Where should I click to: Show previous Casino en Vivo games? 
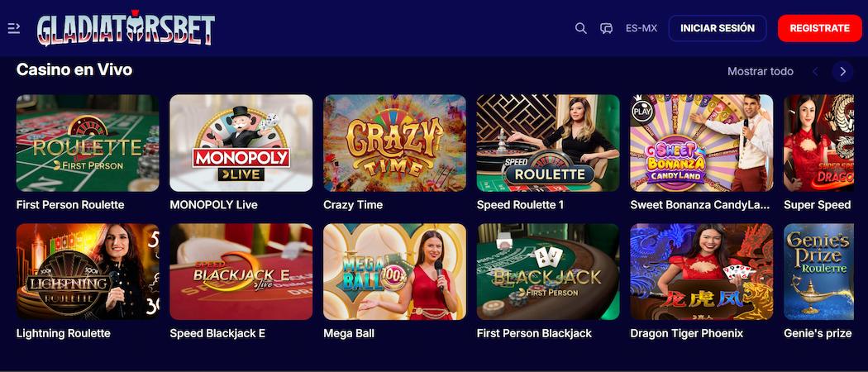coord(815,71)
